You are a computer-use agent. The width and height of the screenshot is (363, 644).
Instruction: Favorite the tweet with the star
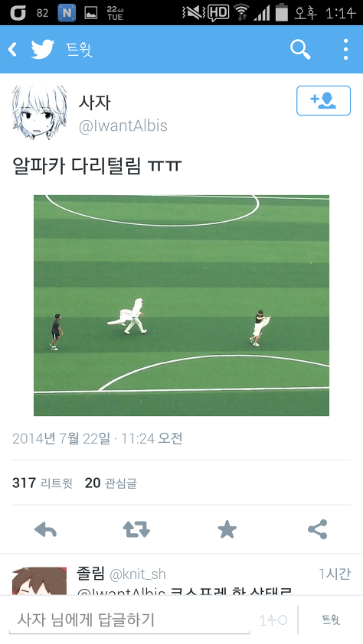pyautogui.click(x=227, y=529)
